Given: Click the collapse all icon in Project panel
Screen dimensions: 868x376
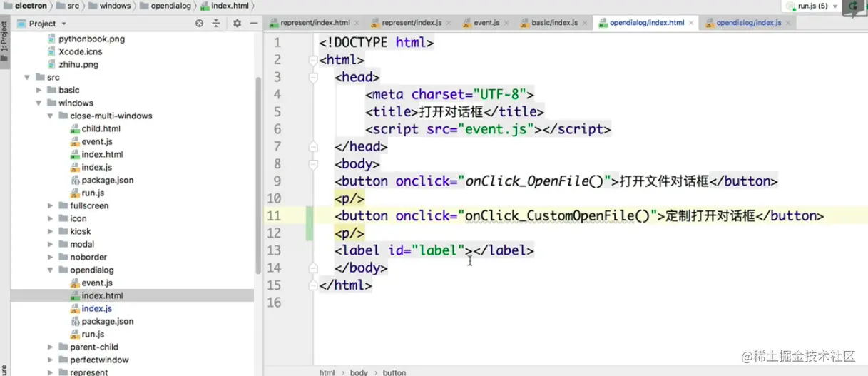Looking at the screenshot, I should coord(216,24).
